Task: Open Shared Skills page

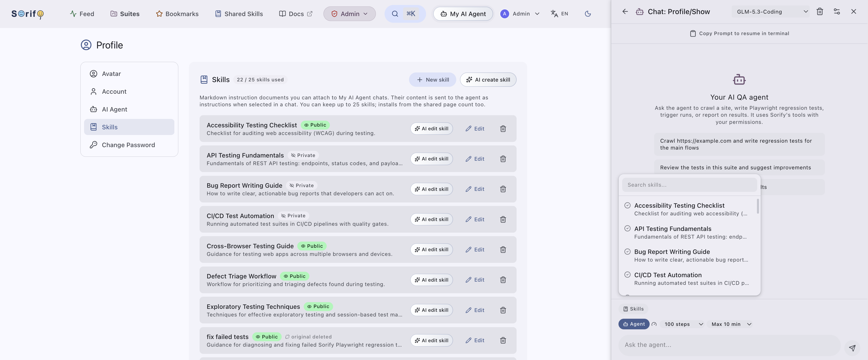Action: [x=239, y=14]
